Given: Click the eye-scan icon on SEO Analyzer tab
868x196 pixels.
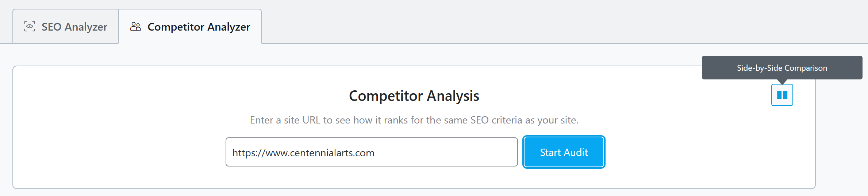Looking at the screenshot, I should pos(30,27).
